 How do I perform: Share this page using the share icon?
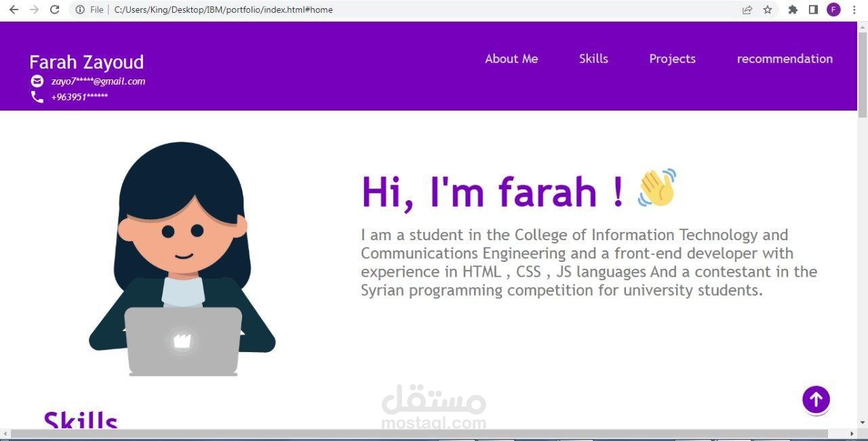pos(747,9)
